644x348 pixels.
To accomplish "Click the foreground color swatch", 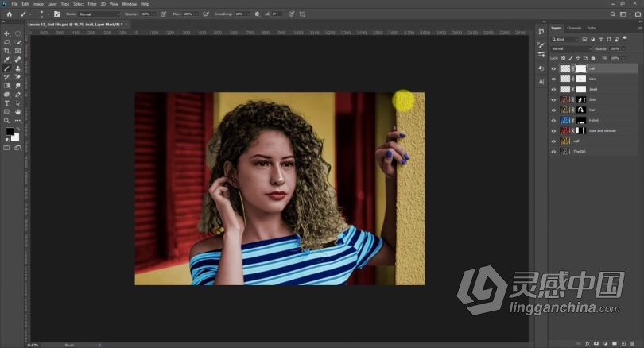I will coord(10,131).
